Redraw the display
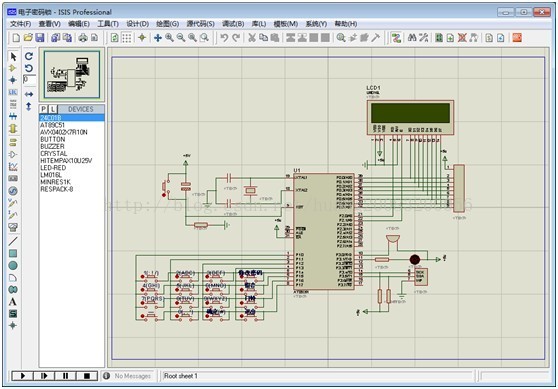558x389 pixels. pyautogui.click(x=115, y=38)
